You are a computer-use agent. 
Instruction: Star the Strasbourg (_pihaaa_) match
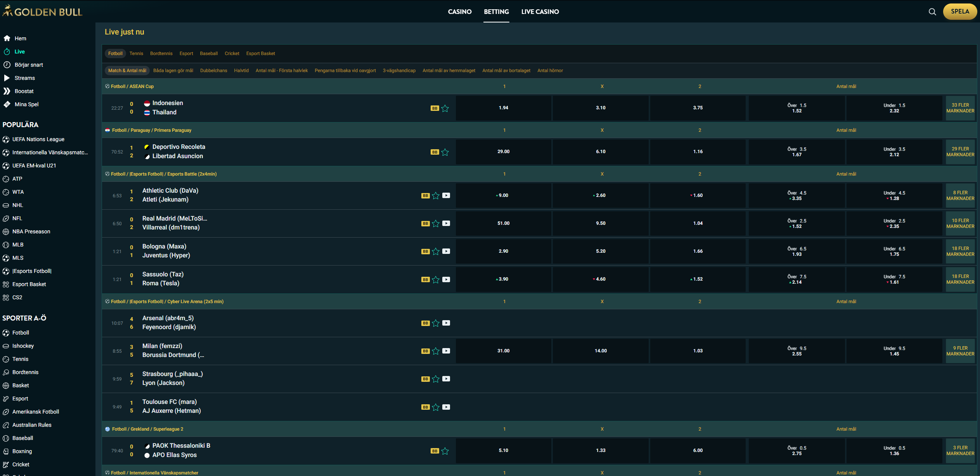click(436, 379)
